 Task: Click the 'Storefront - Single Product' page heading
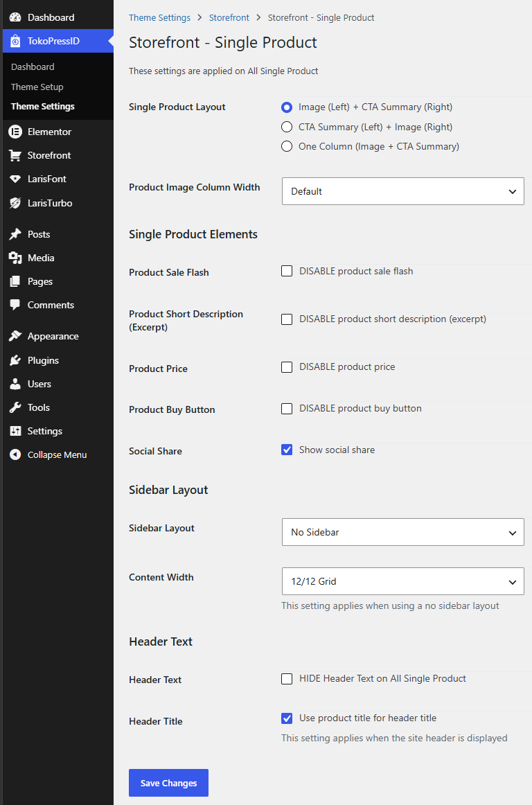point(223,43)
